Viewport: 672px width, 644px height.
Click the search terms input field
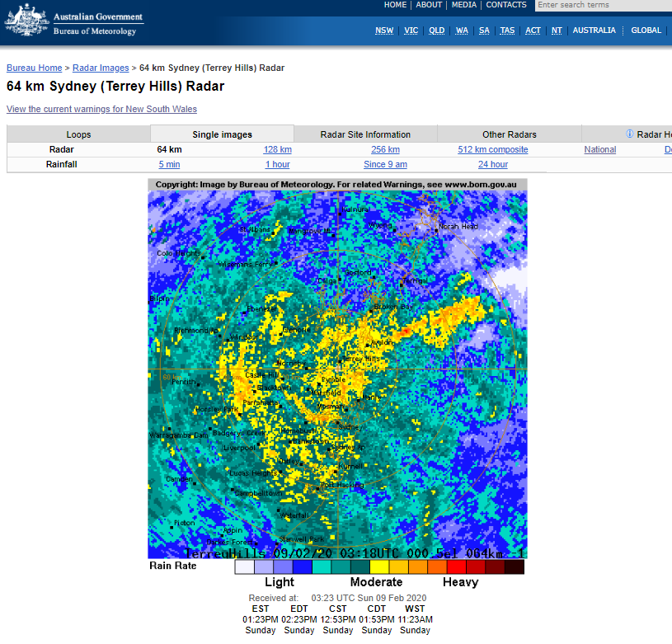tap(604, 5)
